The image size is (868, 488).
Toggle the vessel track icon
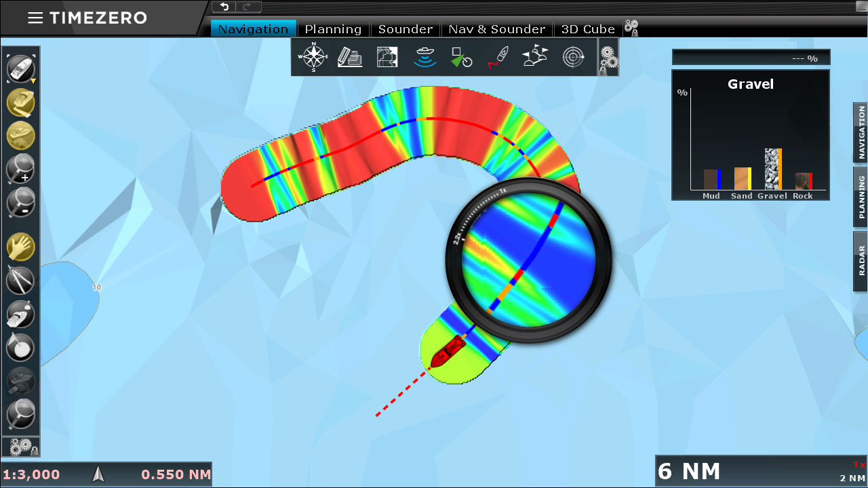point(498,57)
